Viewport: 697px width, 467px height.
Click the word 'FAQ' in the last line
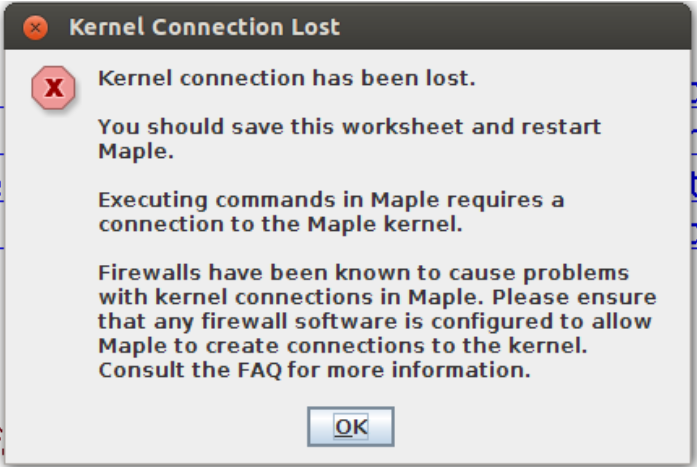point(260,371)
